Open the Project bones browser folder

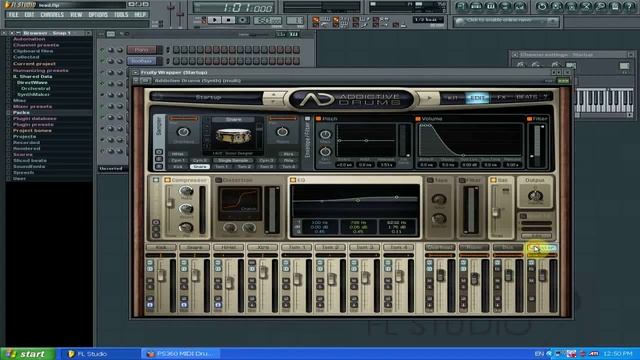pyautogui.click(x=32, y=131)
